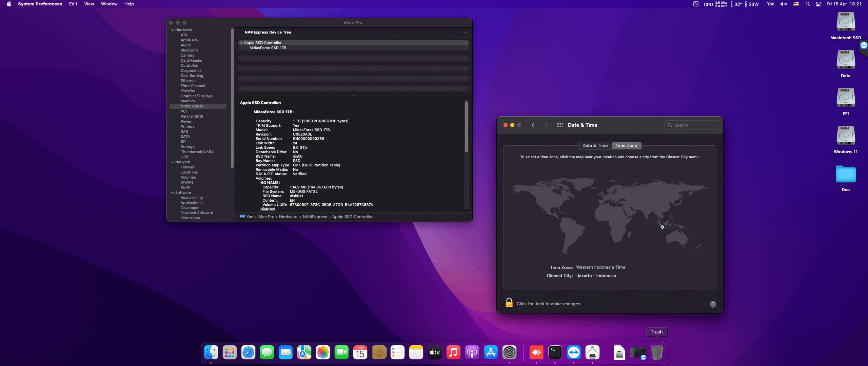868x366 pixels.
Task: Collapse the NVMExpress Device Tree header chevron
Action: [x=465, y=33]
